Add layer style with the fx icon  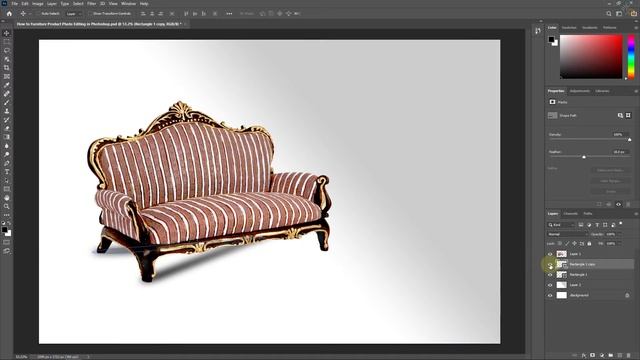tap(584, 356)
